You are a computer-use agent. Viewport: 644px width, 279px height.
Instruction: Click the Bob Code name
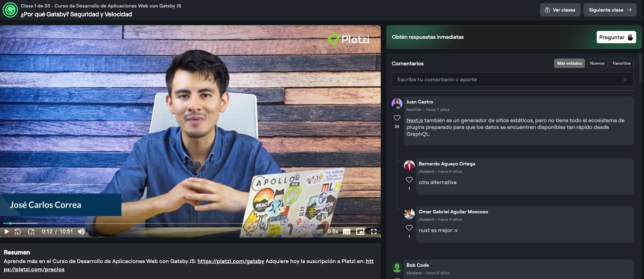pyautogui.click(x=418, y=265)
